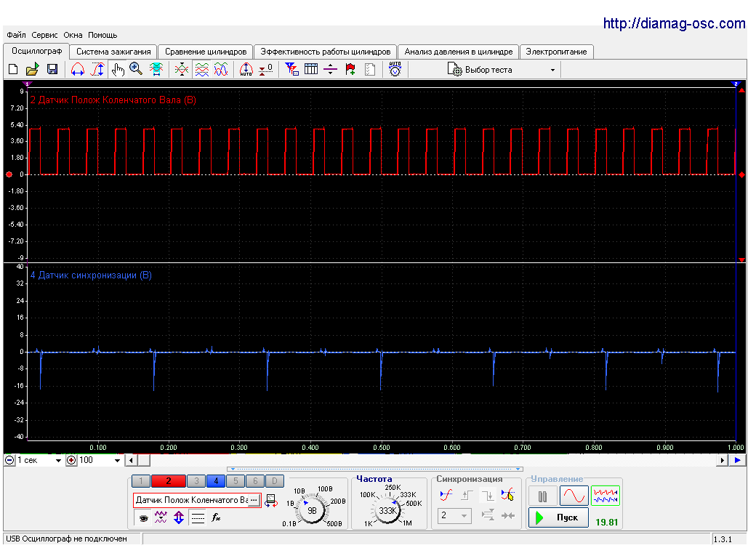Create a new file with the blank page icon

click(13, 70)
